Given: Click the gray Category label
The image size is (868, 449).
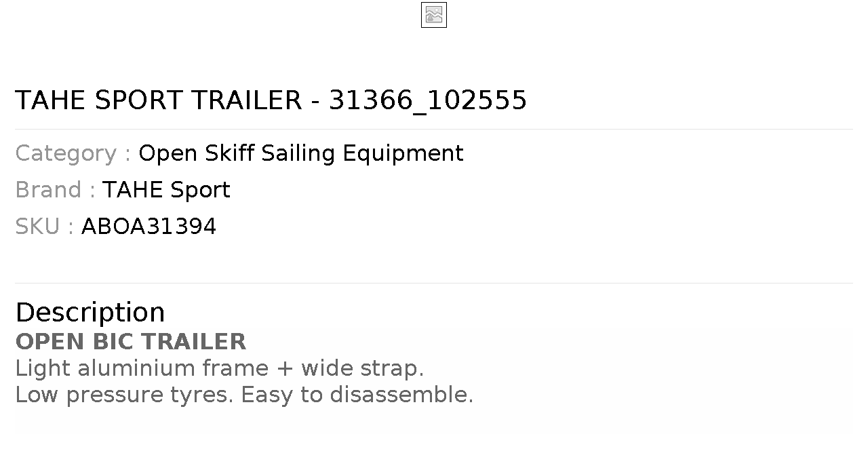Looking at the screenshot, I should [73, 153].
